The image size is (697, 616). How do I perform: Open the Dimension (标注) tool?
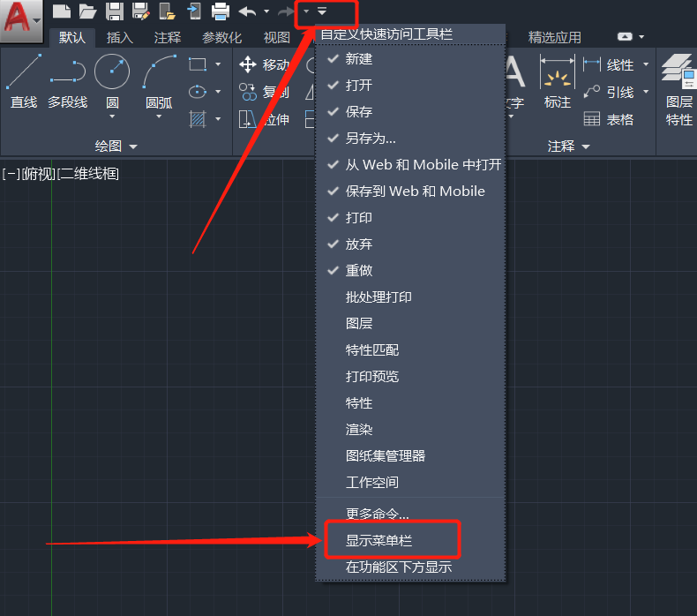tap(557, 82)
